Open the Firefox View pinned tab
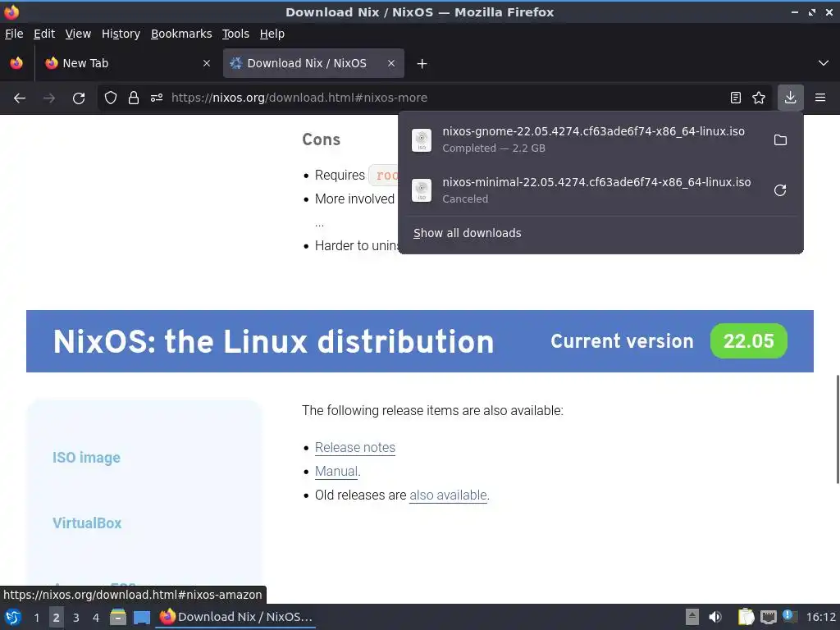The height and width of the screenshot is (630, 840). 16,63
